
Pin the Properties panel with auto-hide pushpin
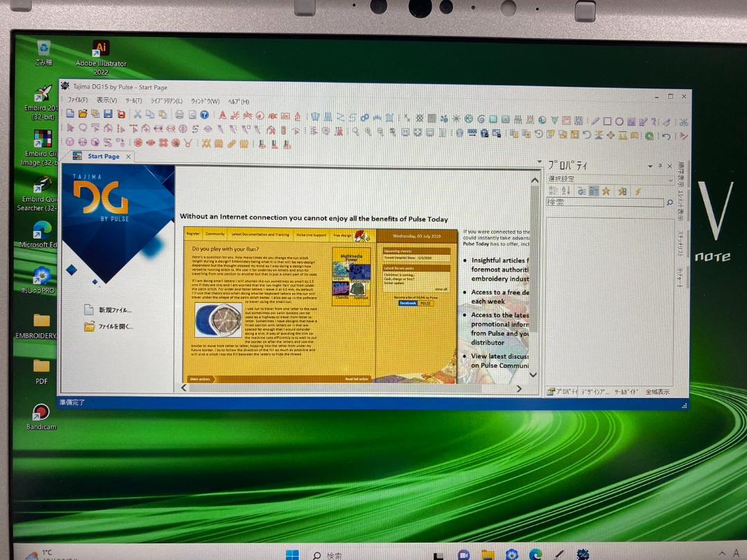[x=661, y=166]
